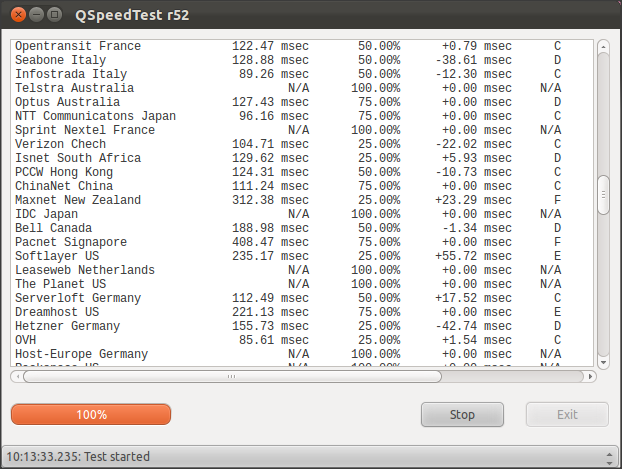
Task: Click NTT Communicatons Japan entry
Action: (301, 116)
